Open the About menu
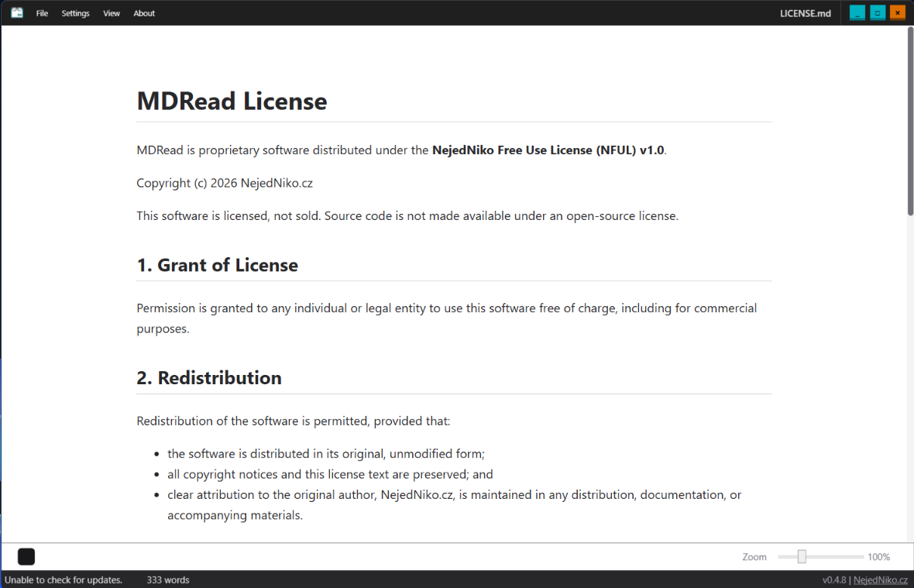Viewport: 914px width, 588px height. pyautogui.click(x=144, y=13)
